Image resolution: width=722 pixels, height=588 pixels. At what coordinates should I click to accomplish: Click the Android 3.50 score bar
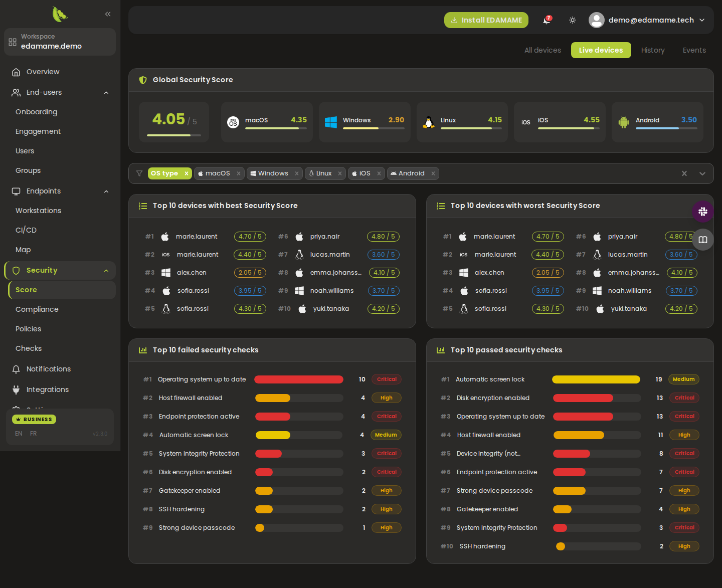666,128
